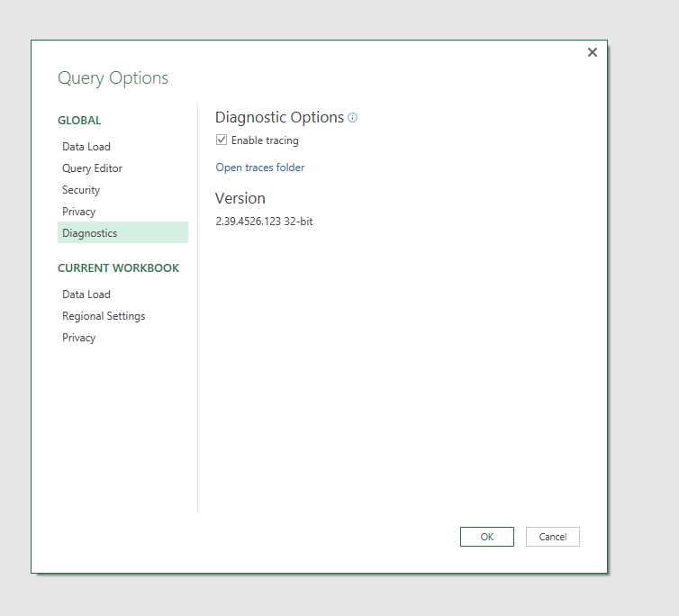679x616 pixels.
Task: Go to the Security section
Action: 81,190
